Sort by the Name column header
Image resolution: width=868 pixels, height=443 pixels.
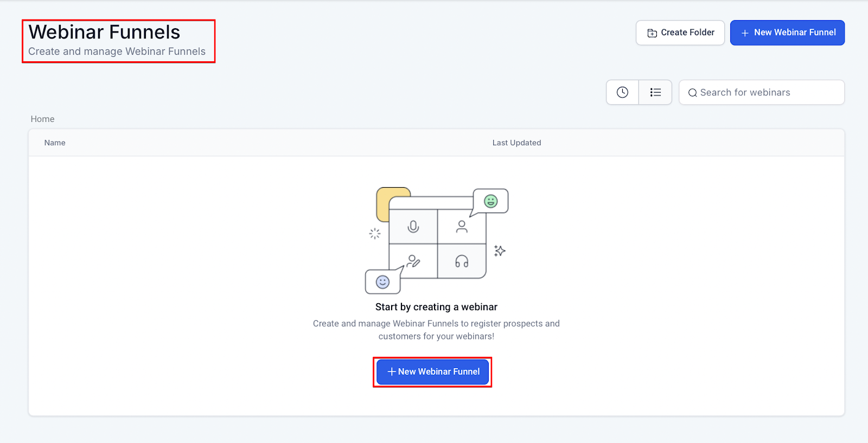pos(55,143)
